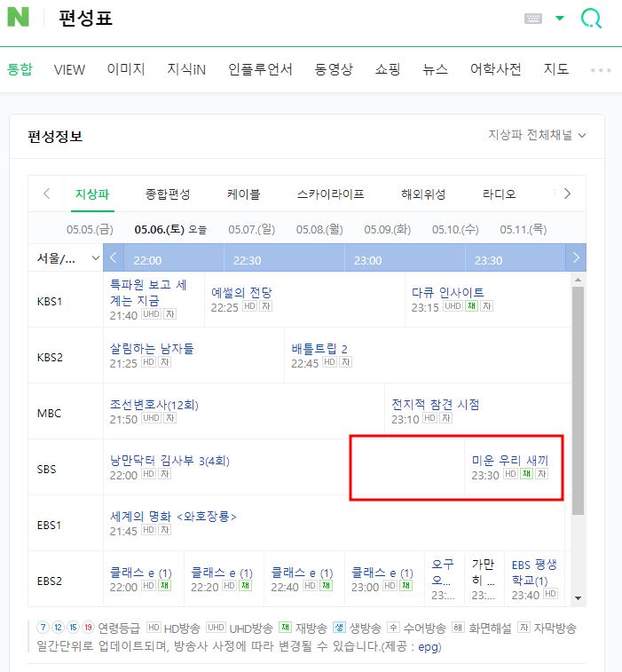This screenshot has width=622, height=672.
Task: Open the virtual keyboard icon
Action: pyautogui.click(x=533, y=19)
